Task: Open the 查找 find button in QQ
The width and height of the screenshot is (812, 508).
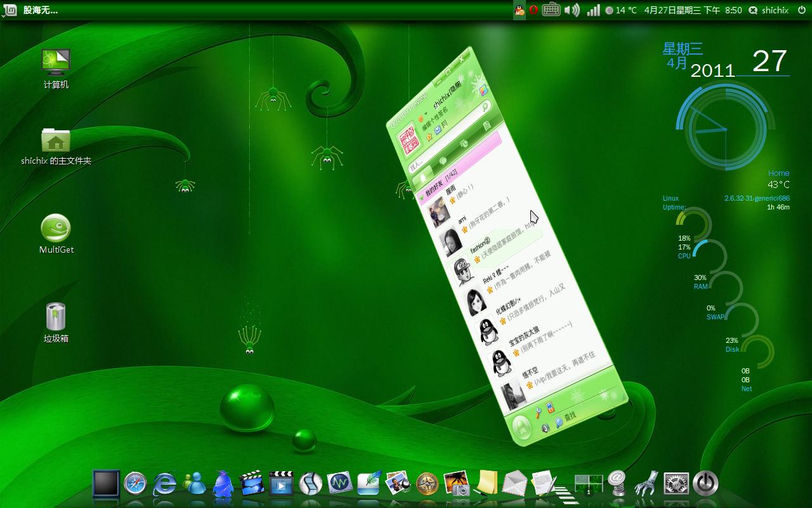Action: point(565,419)
